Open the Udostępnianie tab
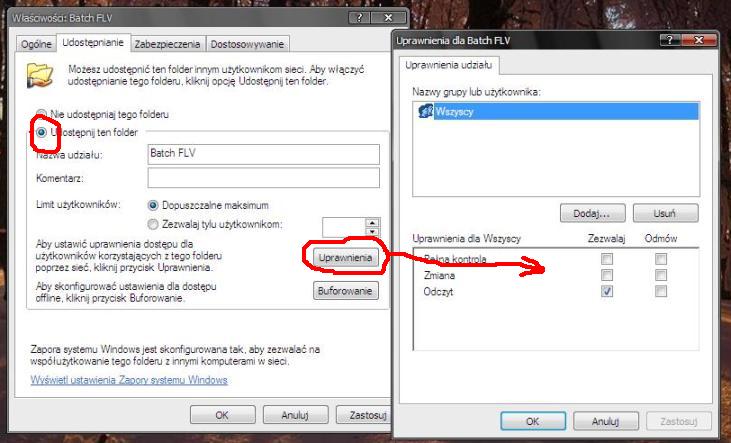The image size is (731, 443). 93,42
